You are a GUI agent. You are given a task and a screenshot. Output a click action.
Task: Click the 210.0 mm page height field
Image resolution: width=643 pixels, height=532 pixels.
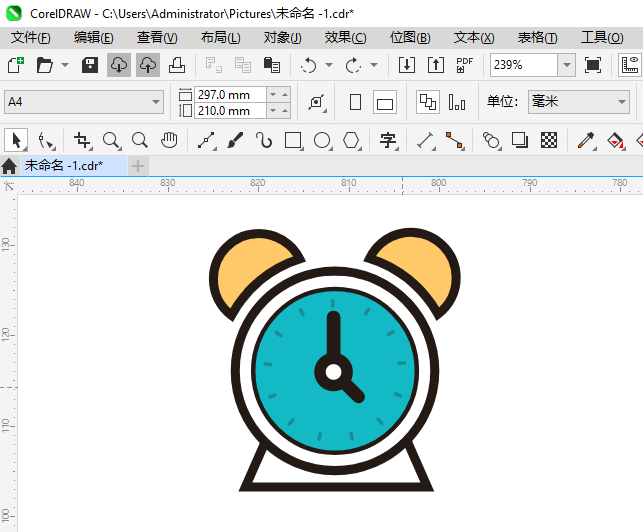click(230, 111)
